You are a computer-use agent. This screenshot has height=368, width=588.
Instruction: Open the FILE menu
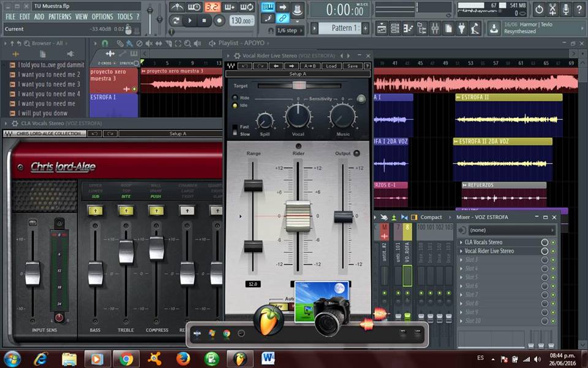10,17
